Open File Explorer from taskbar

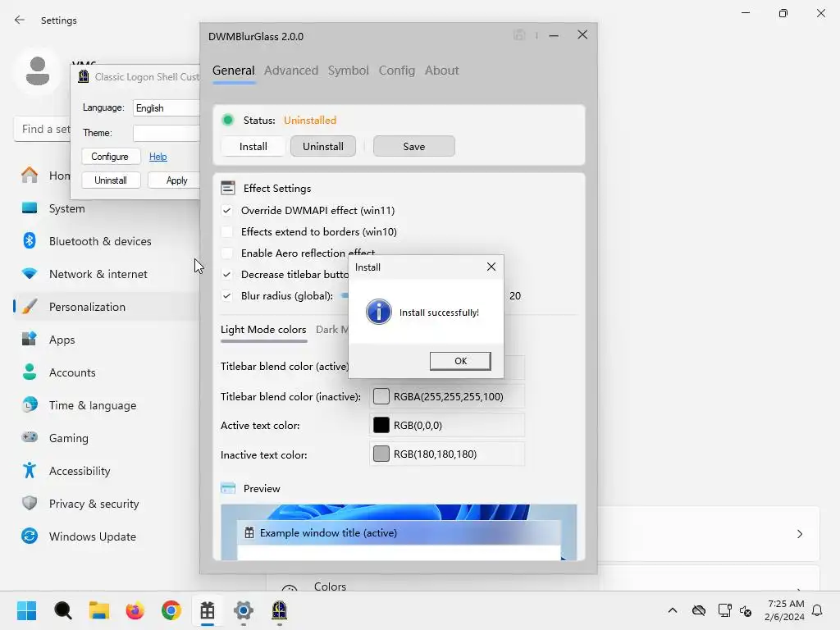(x=99, y=610)
